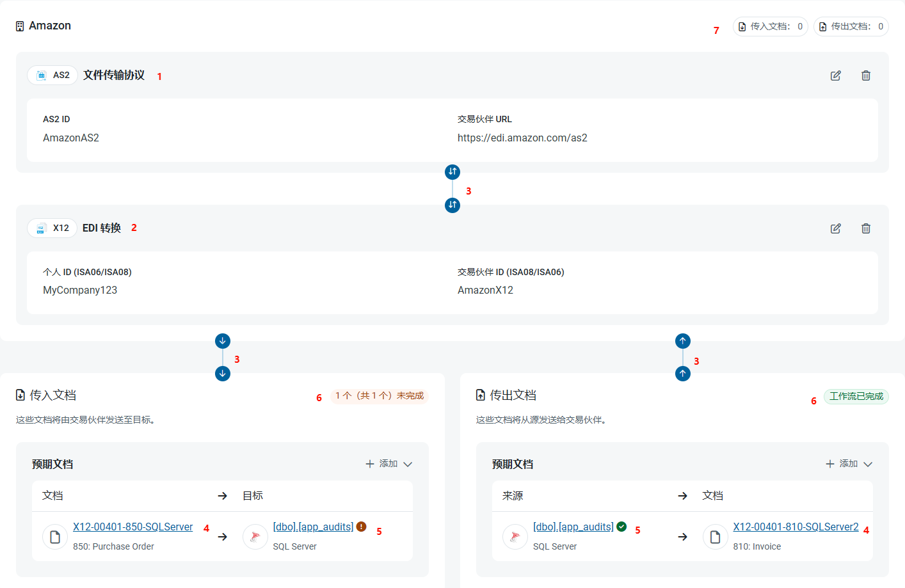The width and height of the screenshot is (905, 588).
Task: Click the 工作流已完成 status badge
Action: [x=856, y=396]
